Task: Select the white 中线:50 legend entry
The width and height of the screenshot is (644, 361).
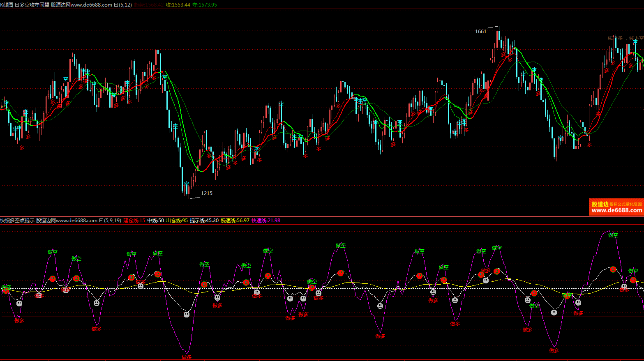Action: point(155,221)
